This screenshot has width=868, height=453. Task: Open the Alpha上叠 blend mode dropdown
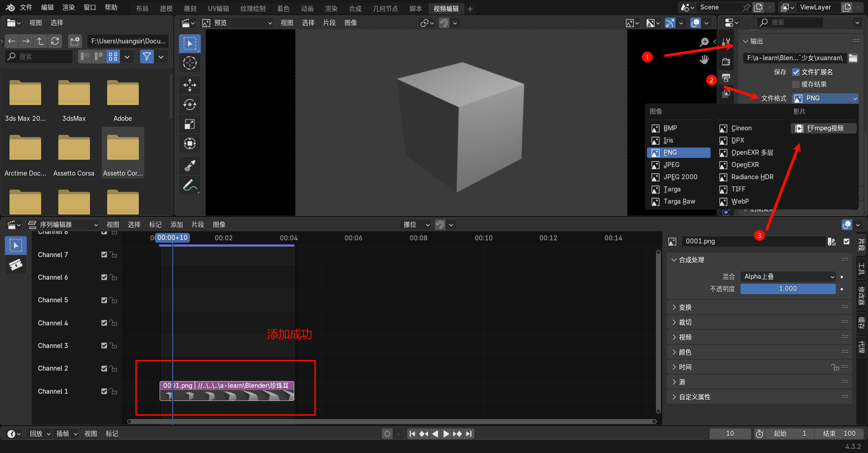[788, 277]
